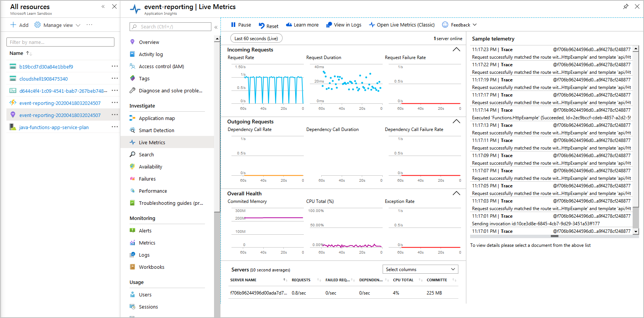Viewport: 644px width, 318px height.
Task: Pin this blade using the pin icon
Action: pyautogui.click(x=626, y=6)
